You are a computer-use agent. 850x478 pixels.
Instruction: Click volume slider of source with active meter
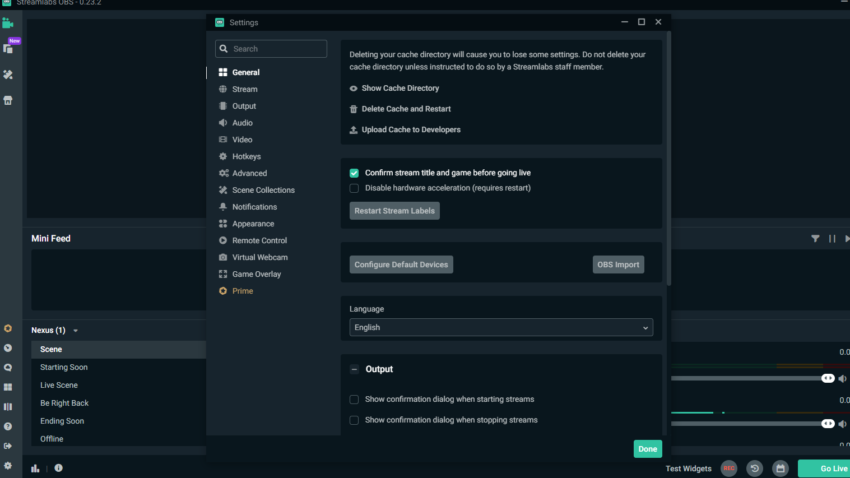752,424
